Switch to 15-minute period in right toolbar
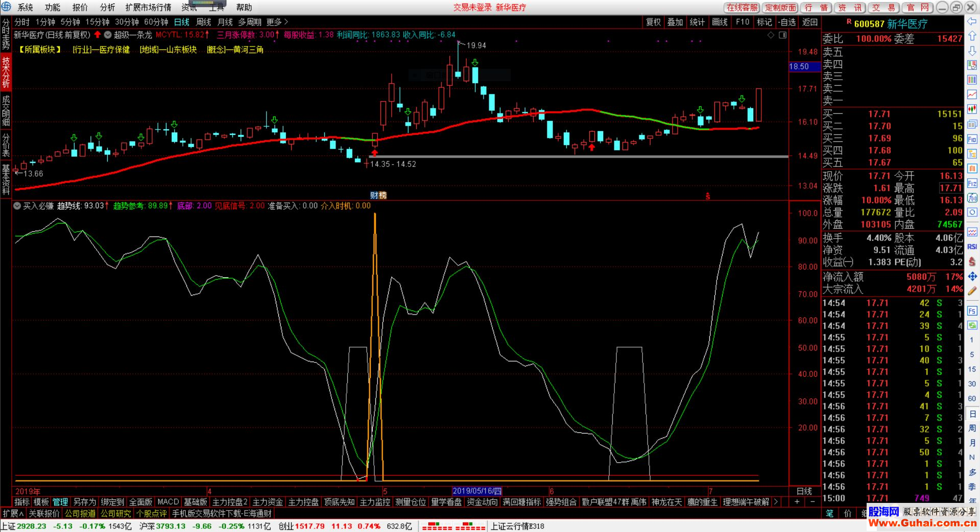The image size is (980, 532). [972, 369]
